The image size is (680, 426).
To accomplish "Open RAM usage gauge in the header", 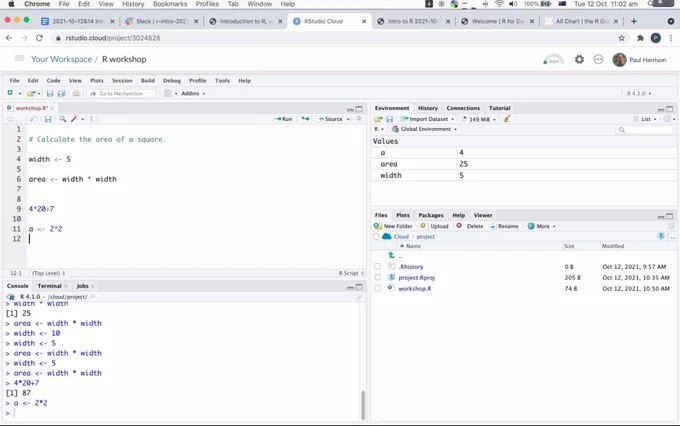I will tap(553, 59).
